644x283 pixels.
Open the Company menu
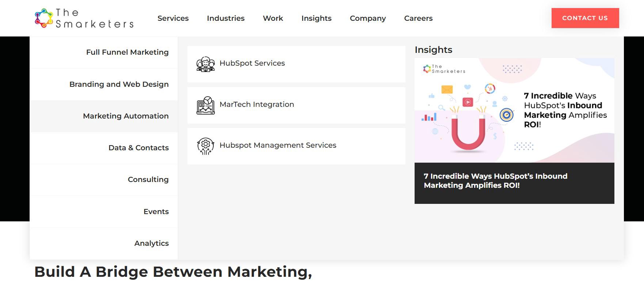tap(367, 18)
